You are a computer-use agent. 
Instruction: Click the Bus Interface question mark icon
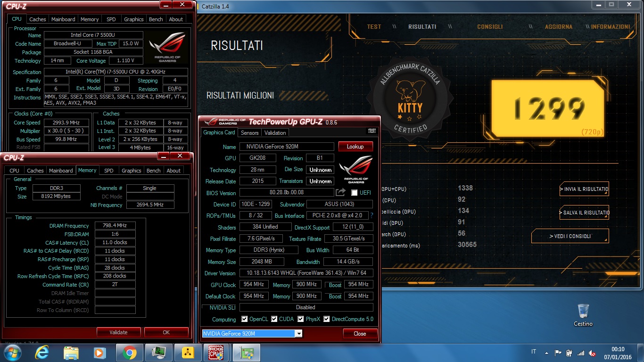pyautogui.click(x=372, y=215)
